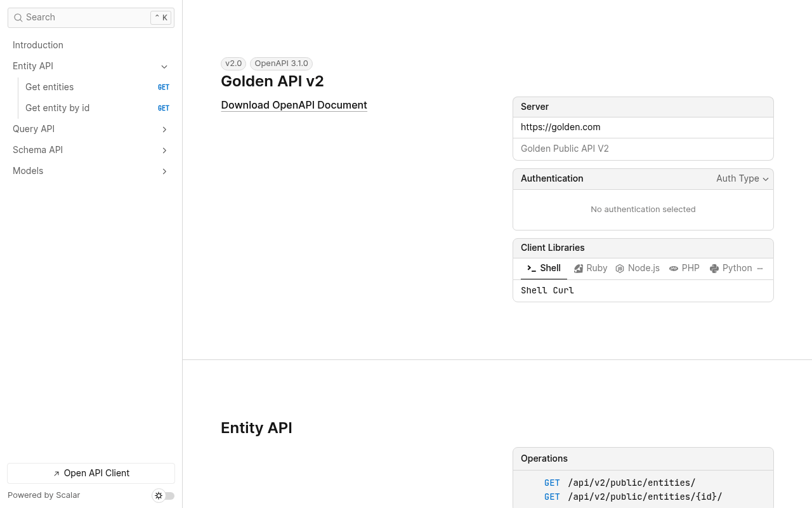Click the Authentication panel label
812x508 pixels.
[552, 179]
